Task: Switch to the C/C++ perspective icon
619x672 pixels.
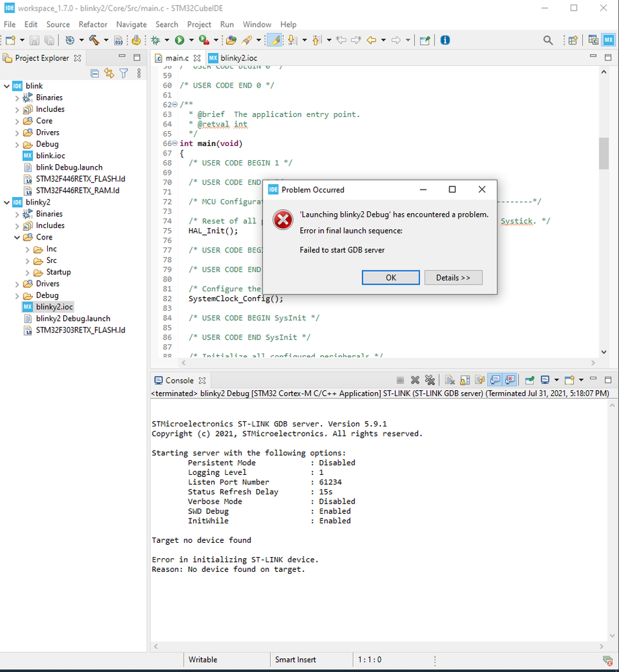Action: (593, 40)
